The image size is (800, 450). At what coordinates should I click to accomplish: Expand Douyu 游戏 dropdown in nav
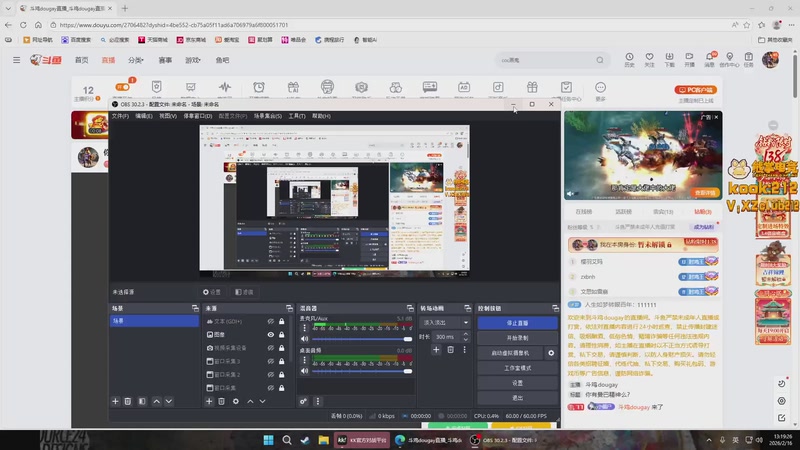(193, 60)
